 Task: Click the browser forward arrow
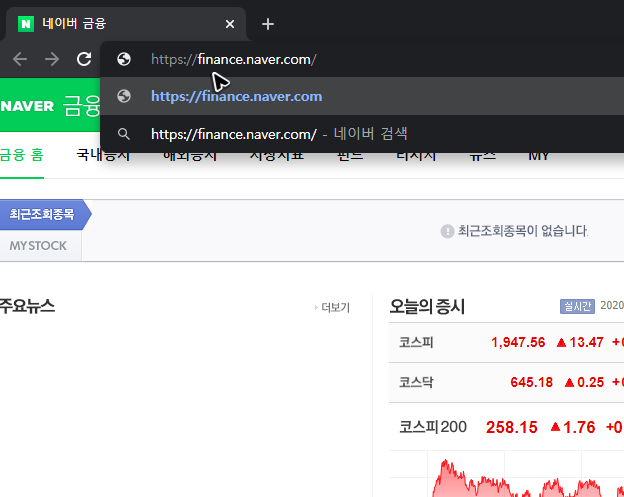[52, 59]
